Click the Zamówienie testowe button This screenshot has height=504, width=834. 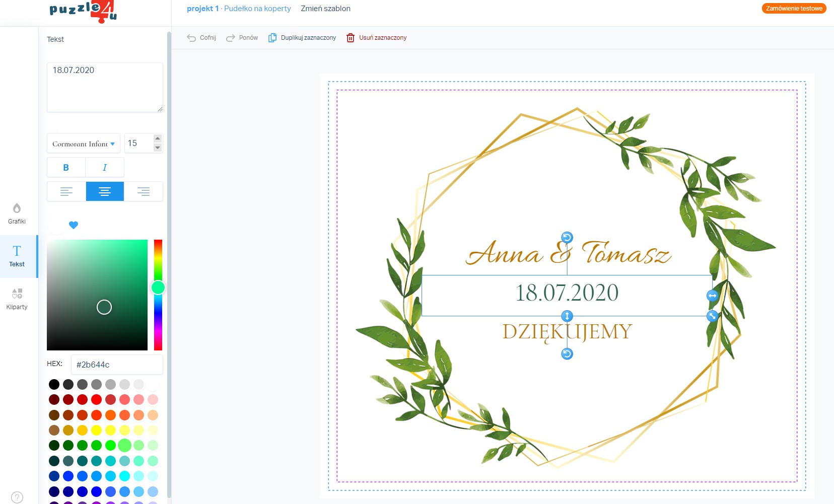tap(794, 9)
